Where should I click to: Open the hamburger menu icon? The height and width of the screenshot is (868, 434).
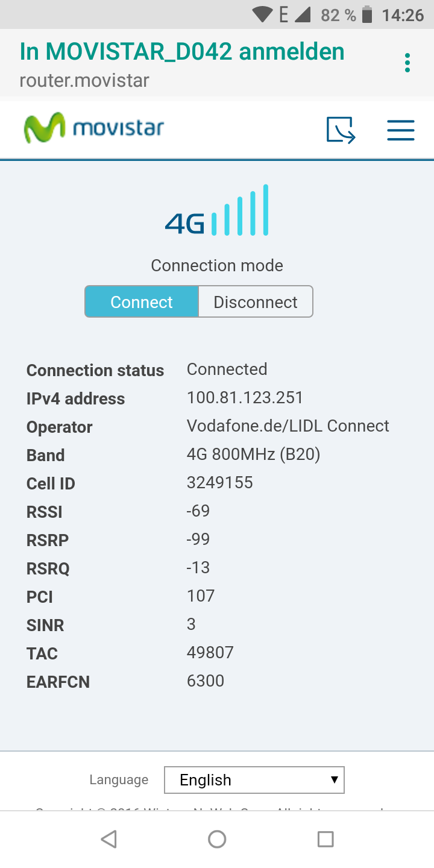click(x=400, y=130)
